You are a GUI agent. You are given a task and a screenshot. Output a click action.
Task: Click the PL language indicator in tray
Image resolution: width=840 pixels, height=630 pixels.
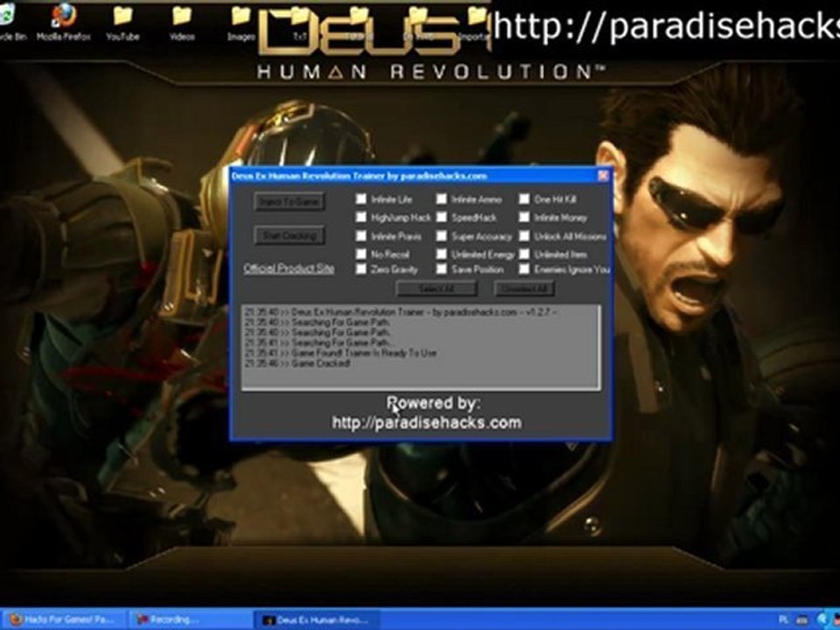click(784, 620)
